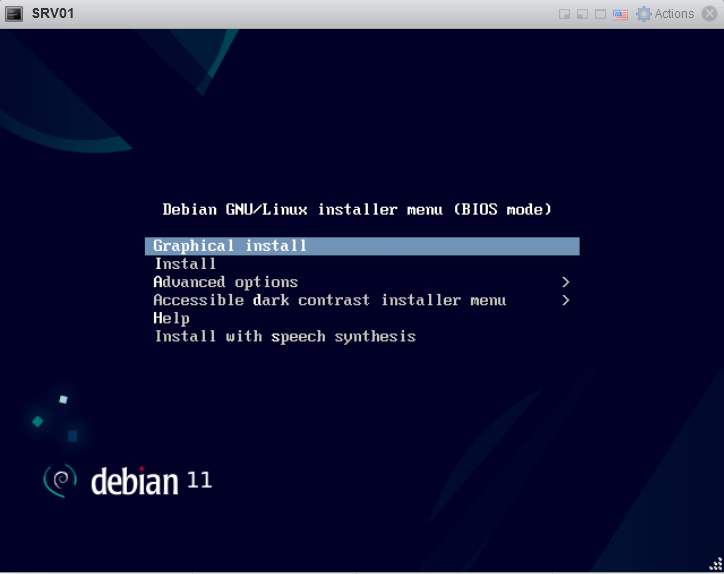This screenshot has width=724, height=574.
Task: Choose Advanced options in installer menu
Action: 225,282
